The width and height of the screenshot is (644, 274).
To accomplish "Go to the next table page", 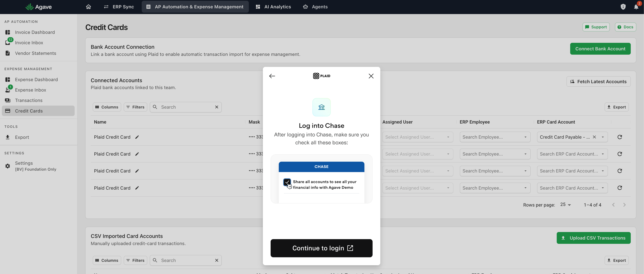I will (x=624, y=205).
